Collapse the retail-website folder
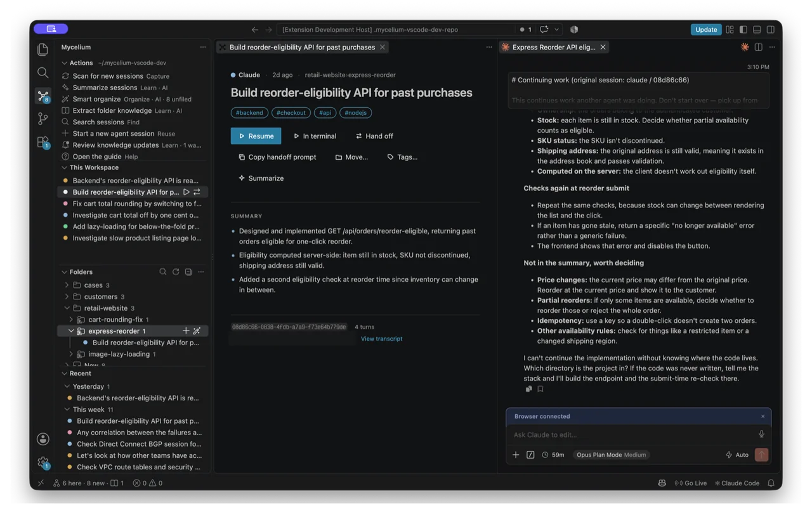812x529 pixels. (x=67, y=308)
